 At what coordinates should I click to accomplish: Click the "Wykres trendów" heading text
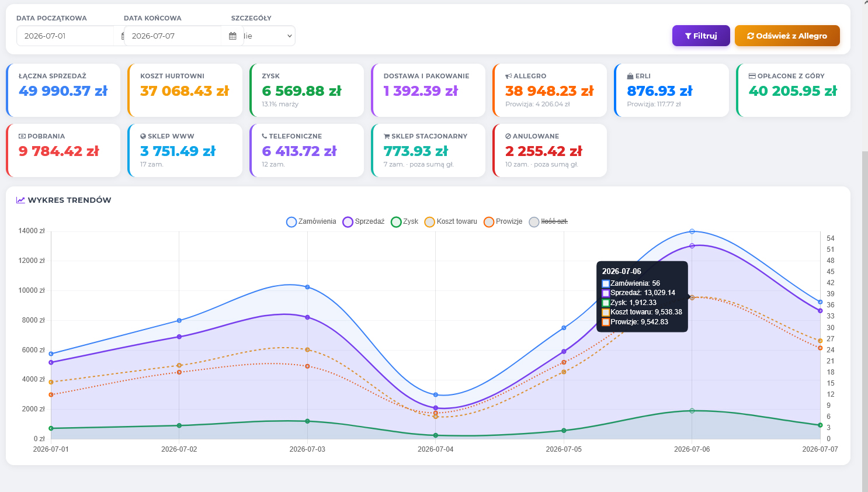click(70, 200)
